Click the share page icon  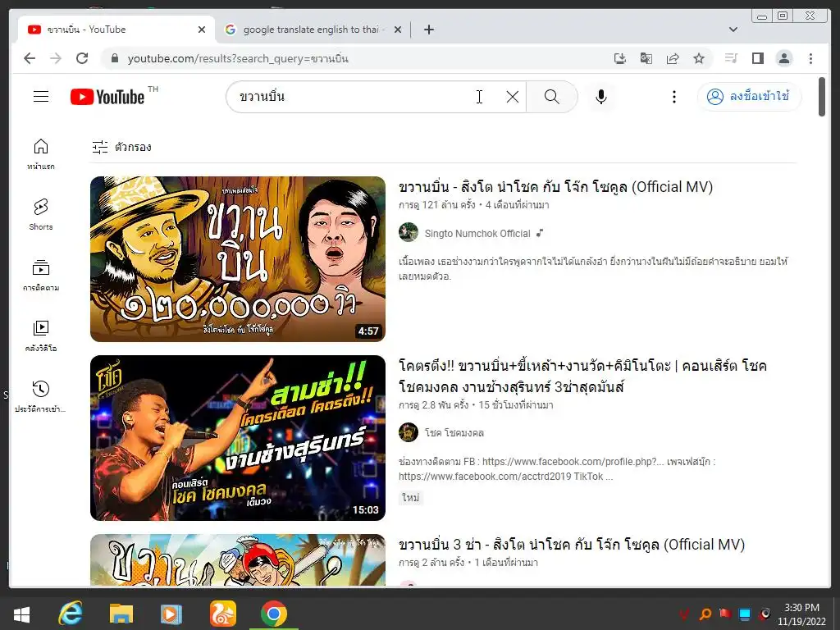[673, 58]
